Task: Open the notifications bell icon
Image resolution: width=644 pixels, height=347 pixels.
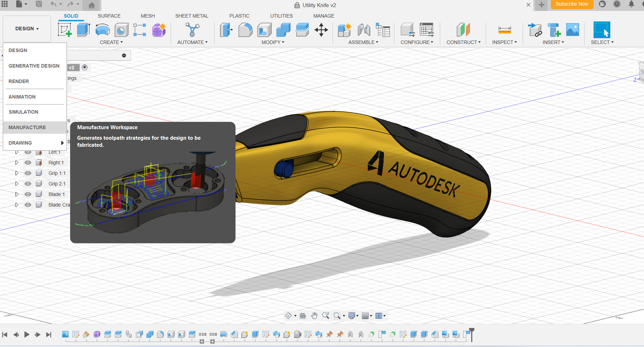Action: 631,4
